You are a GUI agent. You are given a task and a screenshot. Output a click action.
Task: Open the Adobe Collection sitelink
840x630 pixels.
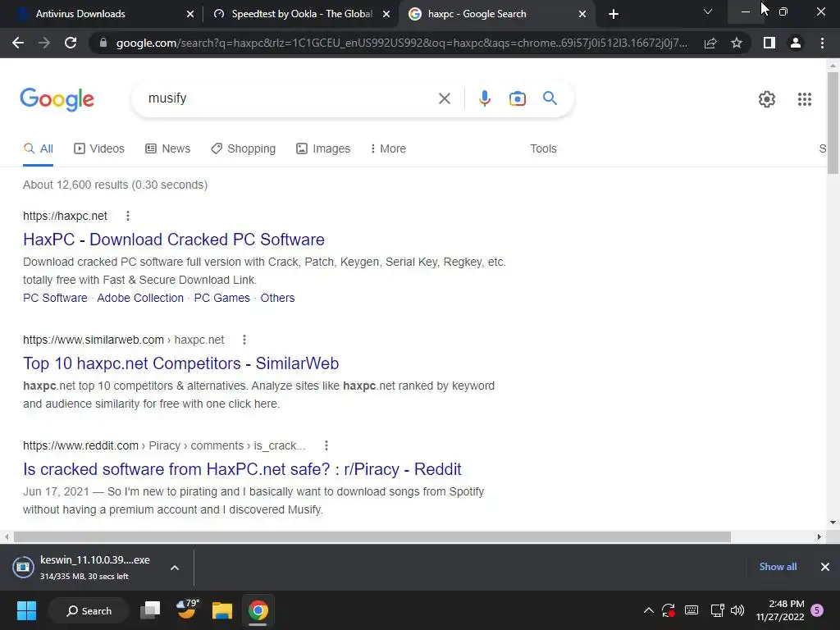140,298
